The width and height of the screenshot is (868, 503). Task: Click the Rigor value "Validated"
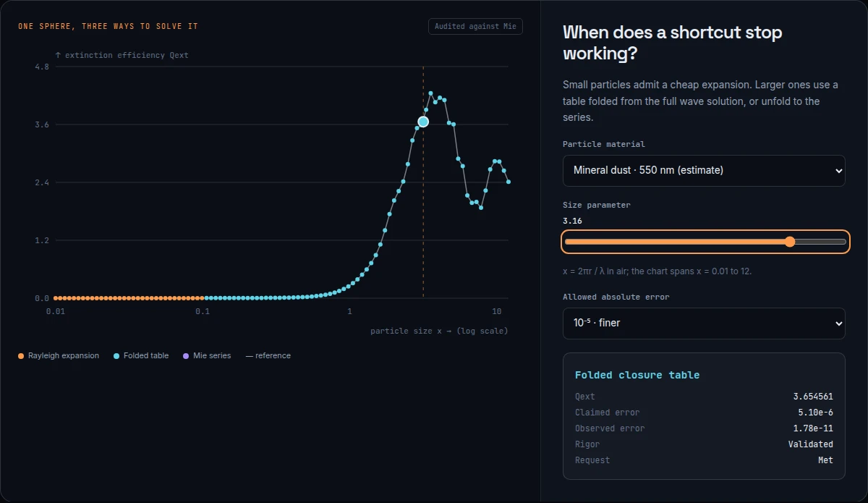(811, 444)
